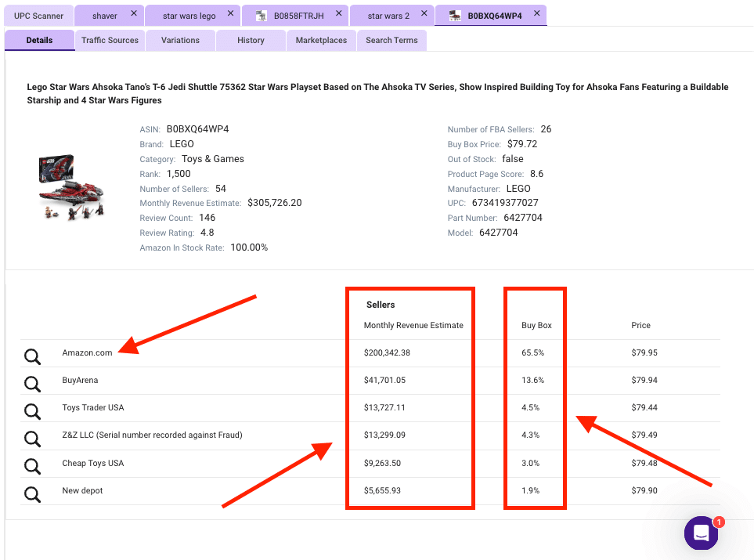Click Amazon.com's price $79.95
This screenshot has width=754, height=560.
tap(644, 352)
